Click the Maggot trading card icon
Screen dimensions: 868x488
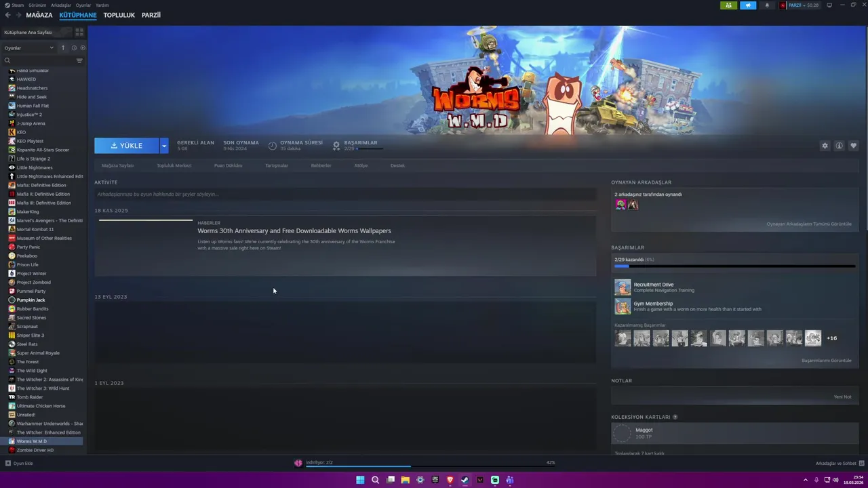[622, 434]
